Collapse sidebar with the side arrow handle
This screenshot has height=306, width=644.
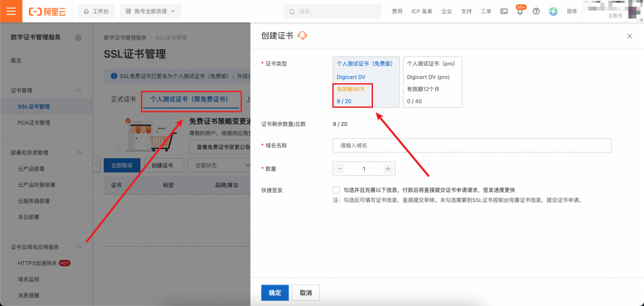tap(96, 165)
